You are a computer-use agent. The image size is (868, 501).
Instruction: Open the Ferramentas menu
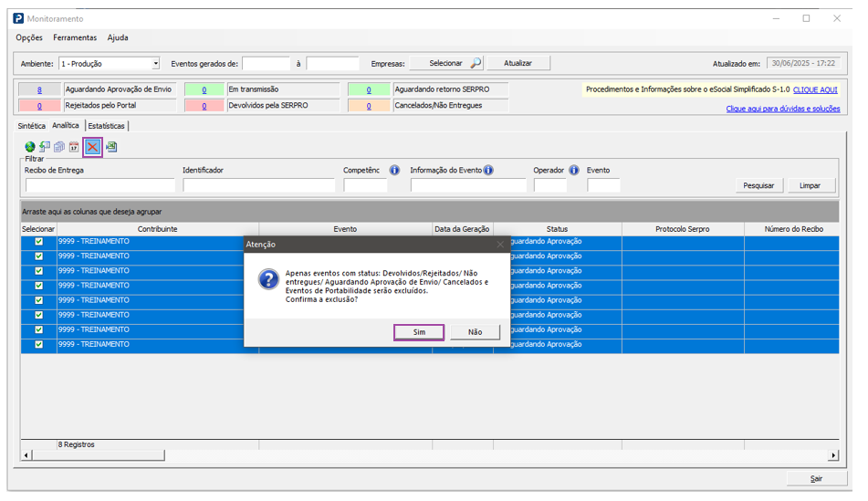pos(75,37)
